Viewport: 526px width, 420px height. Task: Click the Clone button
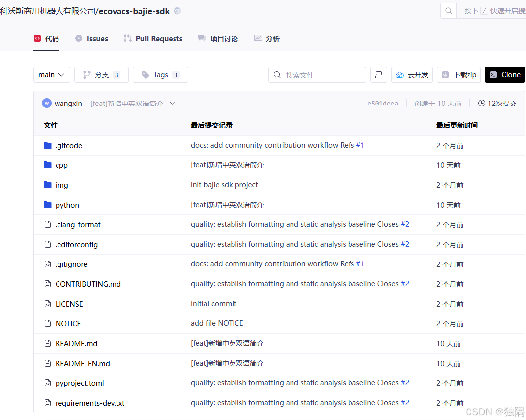point(505,75)
